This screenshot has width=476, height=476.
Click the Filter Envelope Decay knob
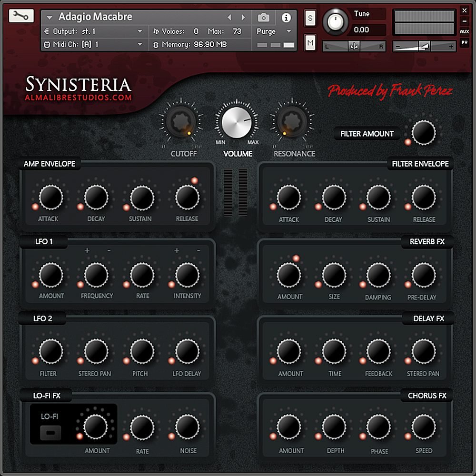point(334,198)
